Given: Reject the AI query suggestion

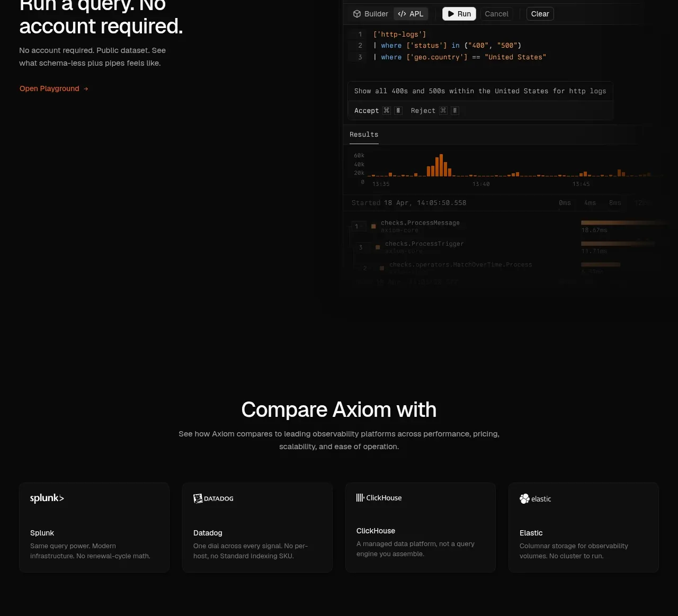Looking at the screenshot, I should coord(435,111).
